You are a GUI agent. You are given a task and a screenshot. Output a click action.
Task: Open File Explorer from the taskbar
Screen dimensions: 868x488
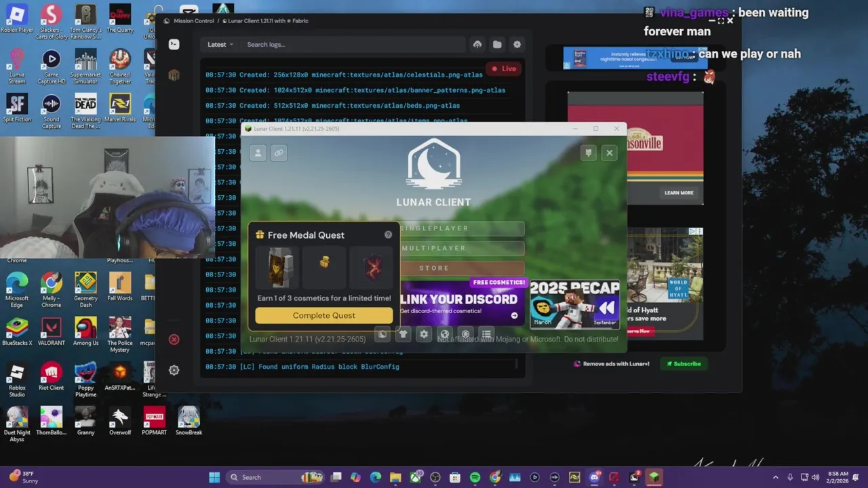coord(395,477)
